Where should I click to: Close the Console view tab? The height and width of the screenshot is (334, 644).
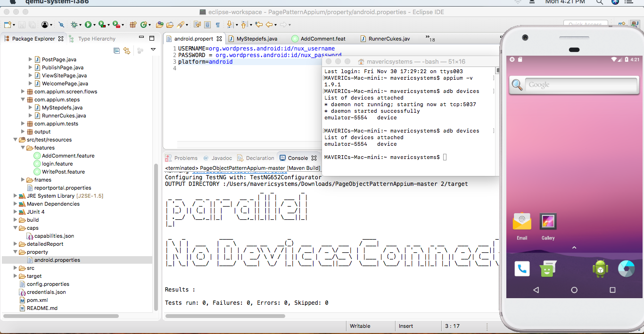point(314,158)
